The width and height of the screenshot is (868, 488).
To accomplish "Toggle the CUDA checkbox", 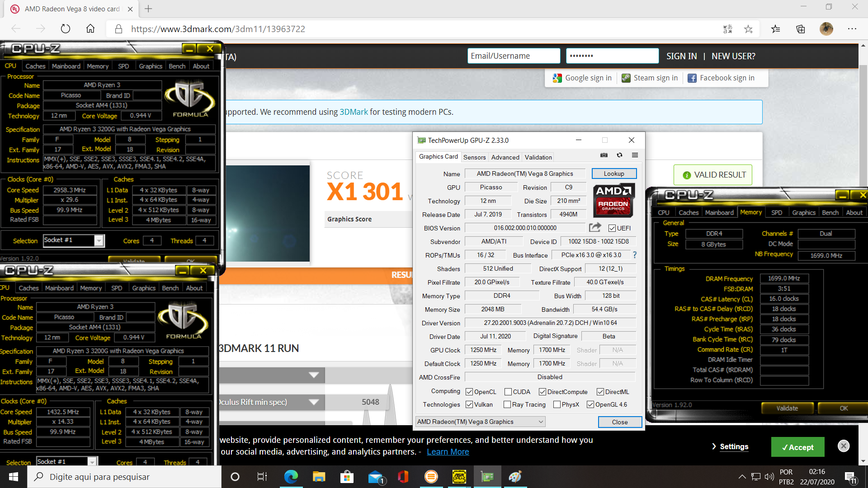I will [x=508, y=392].
